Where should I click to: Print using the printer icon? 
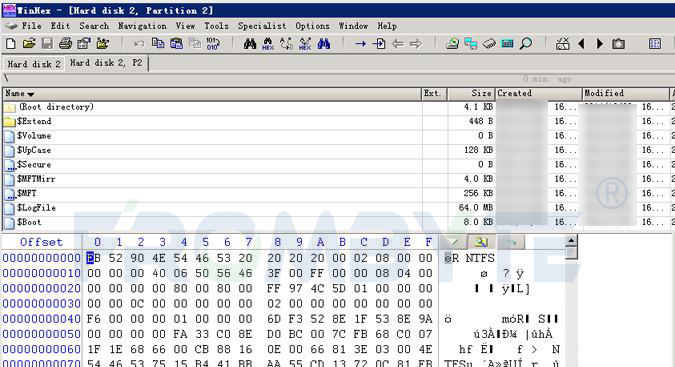[65, 43]
